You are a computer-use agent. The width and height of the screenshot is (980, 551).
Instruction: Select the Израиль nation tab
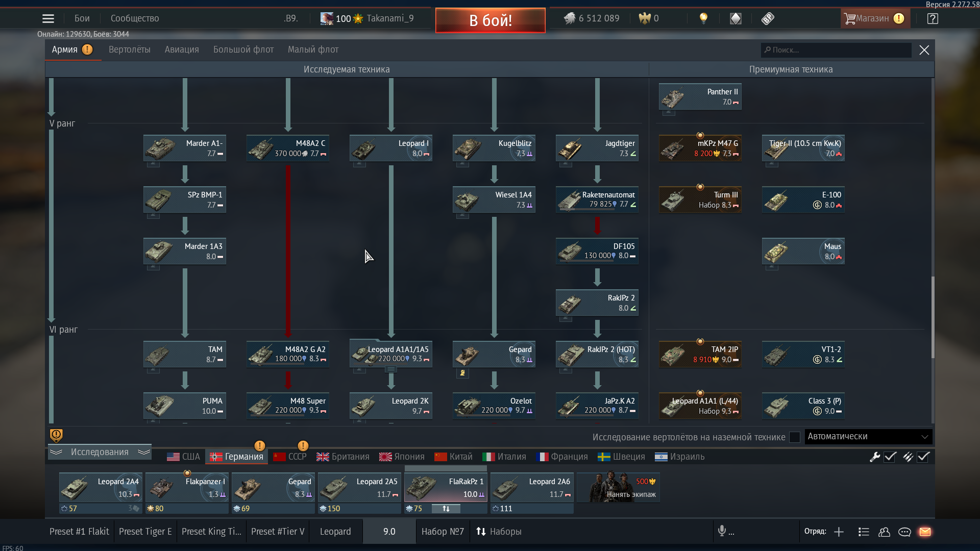pos(679,457)
